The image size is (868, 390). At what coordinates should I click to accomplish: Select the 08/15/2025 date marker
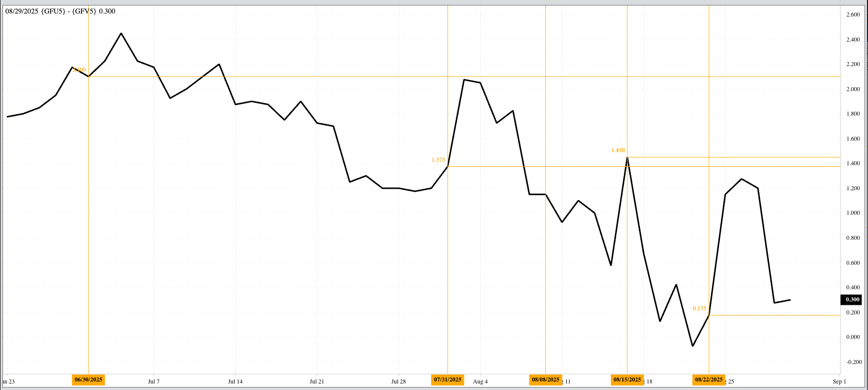point(627,379)
